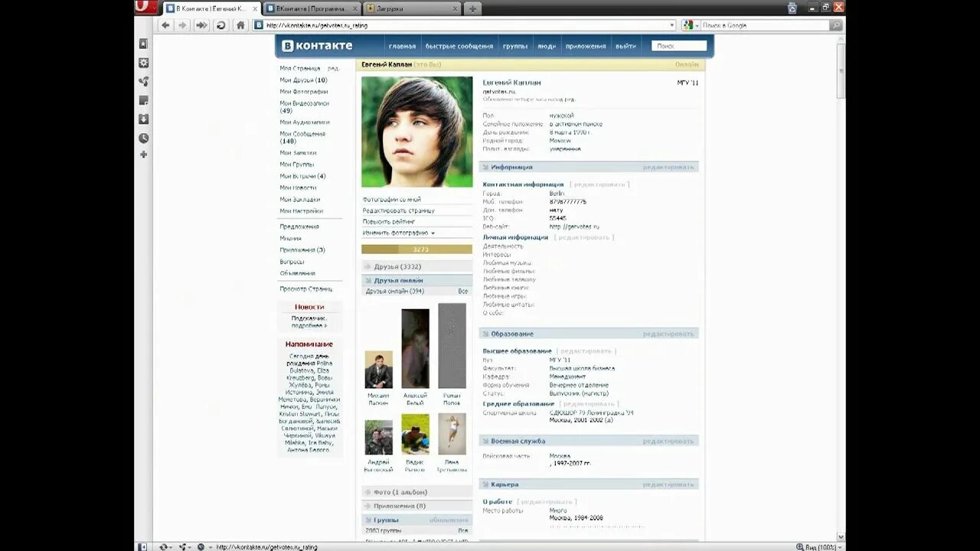Add a panel with sidebar plus icon
Screen dimensions: 980x551
[x=143, y=155]
